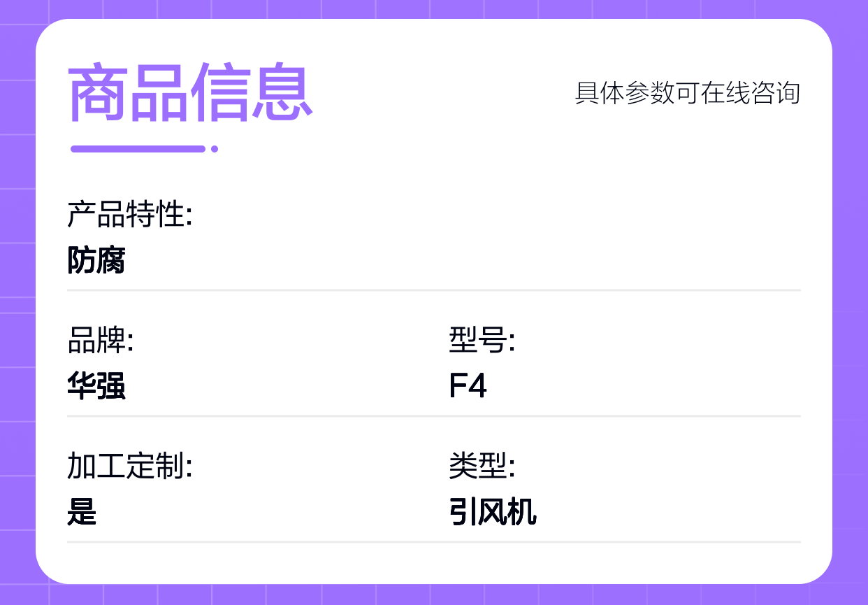The height and width of the screenshot is (605, 868).
Task: Select the 加工定制 label
Action: 129,467
